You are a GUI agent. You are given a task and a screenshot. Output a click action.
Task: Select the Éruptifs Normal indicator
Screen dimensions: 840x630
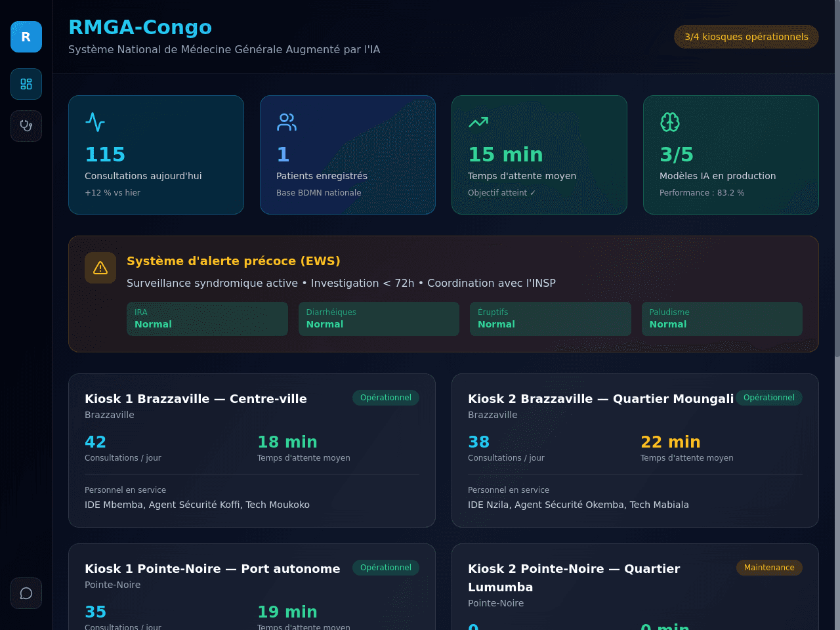click(551, 319)
